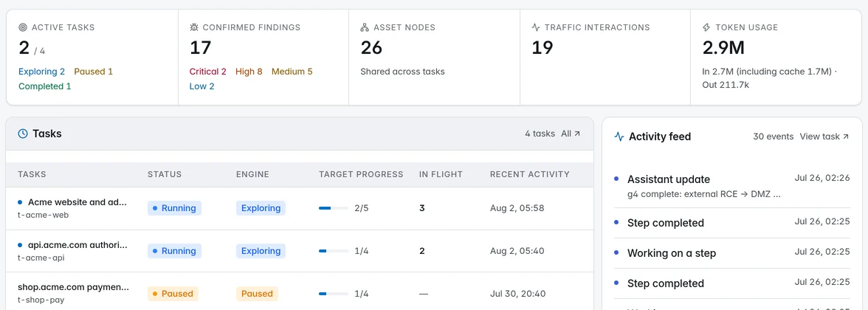
Task: Click the Active Tasks target icon
Action: click(23, 27)
